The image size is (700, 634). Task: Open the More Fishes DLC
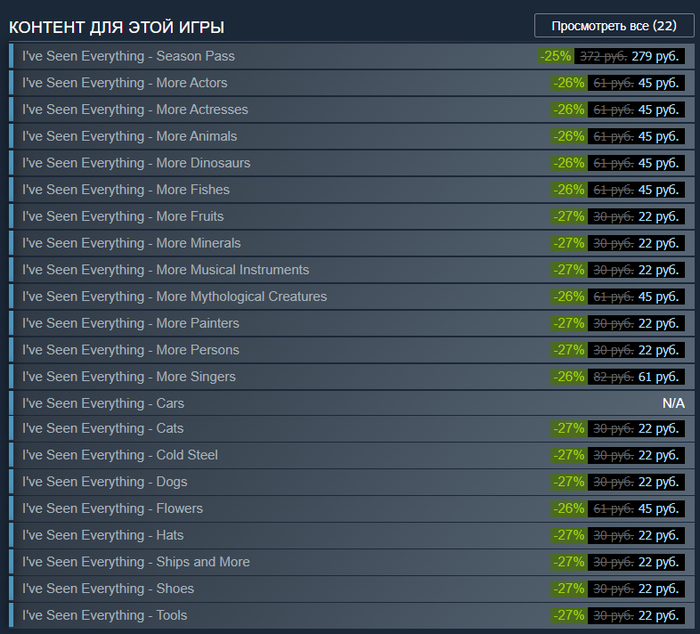tap(351, 190)
